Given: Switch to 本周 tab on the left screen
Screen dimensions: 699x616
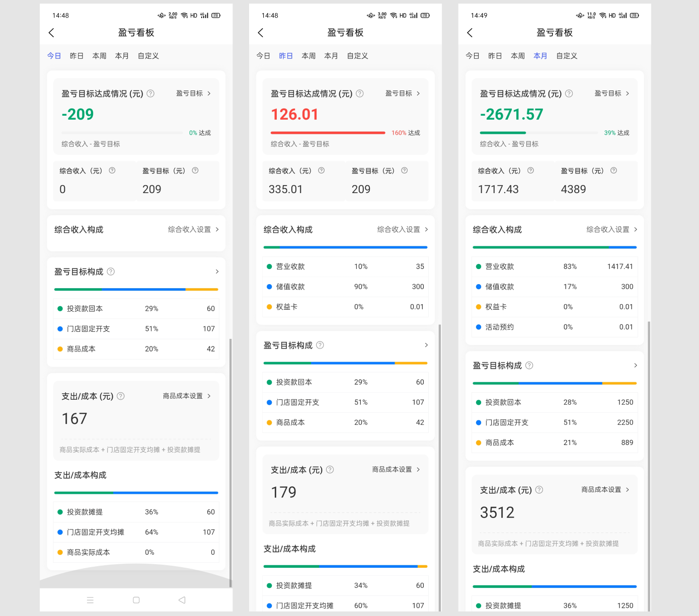Looking at the screenshot, I should tap(99, 56).
